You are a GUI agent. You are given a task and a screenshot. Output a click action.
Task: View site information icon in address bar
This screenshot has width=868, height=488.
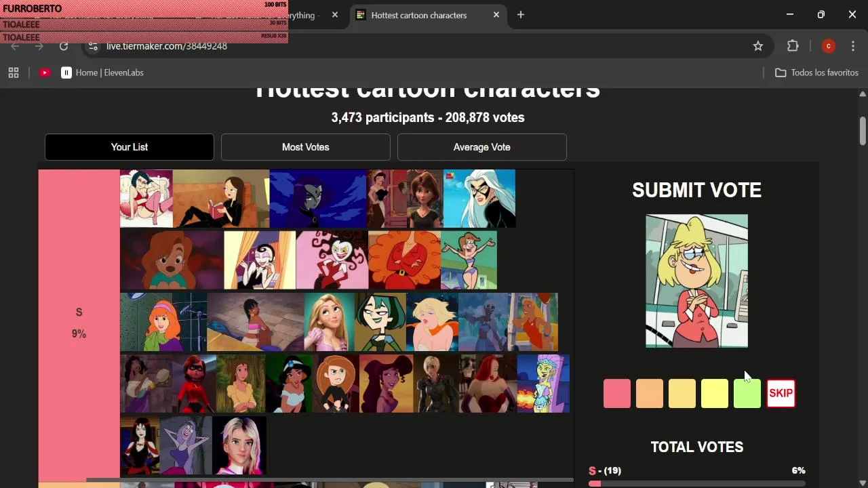click(x=93, y=46)
